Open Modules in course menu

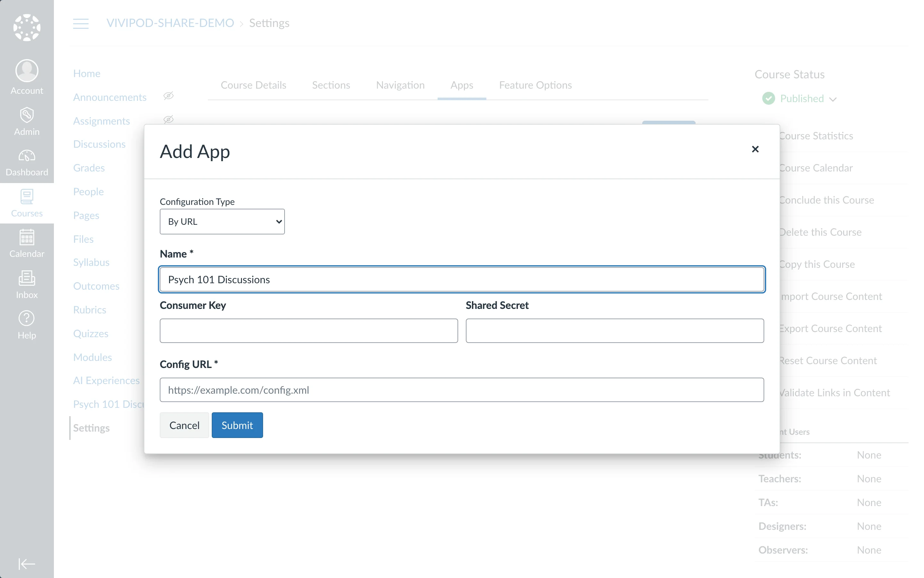pyautogui.click(x=92, y=357)
